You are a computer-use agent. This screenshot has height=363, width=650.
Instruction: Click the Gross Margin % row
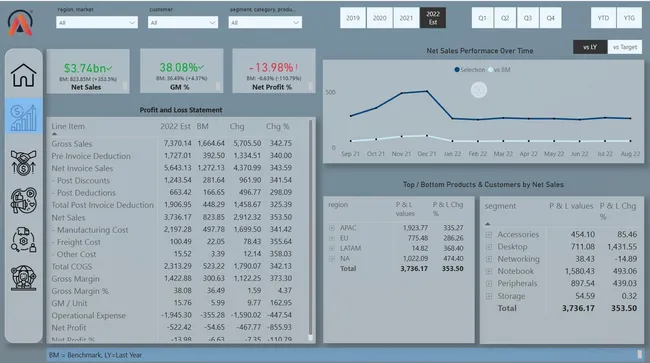coord(172,291)
